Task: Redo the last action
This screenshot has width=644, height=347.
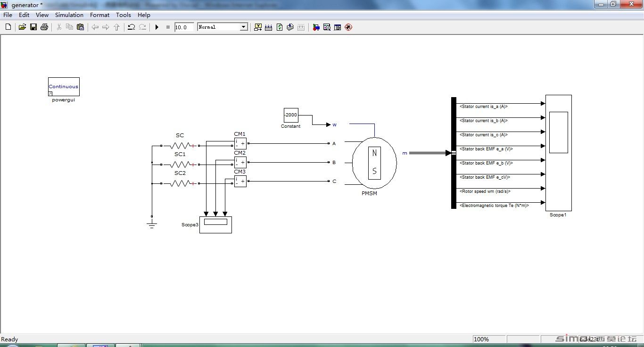Action: tap(142, 27)
